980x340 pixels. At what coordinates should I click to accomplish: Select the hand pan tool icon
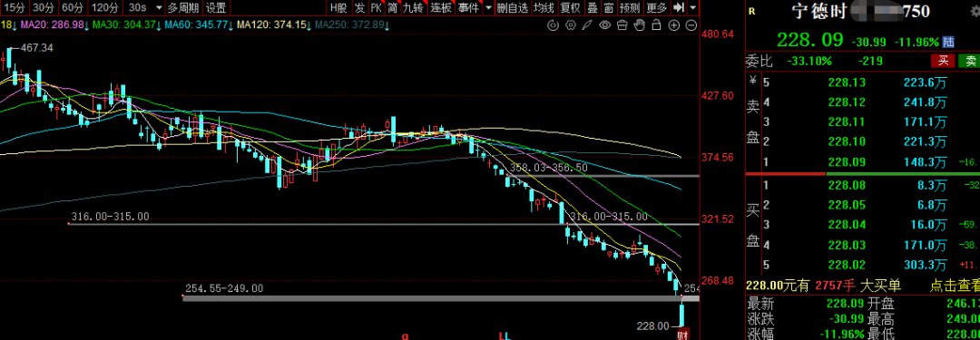[x=639, y=25]
